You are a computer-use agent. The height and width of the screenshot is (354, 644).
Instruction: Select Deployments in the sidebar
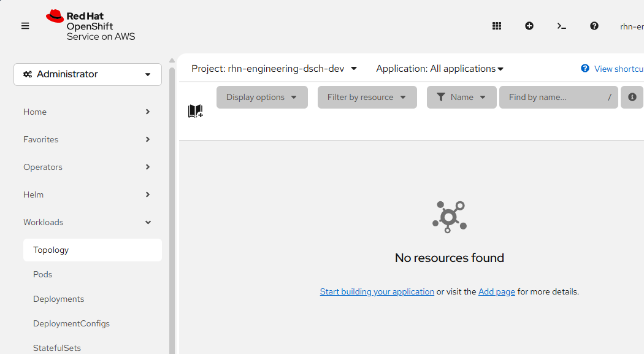click(x=59, y=299)
